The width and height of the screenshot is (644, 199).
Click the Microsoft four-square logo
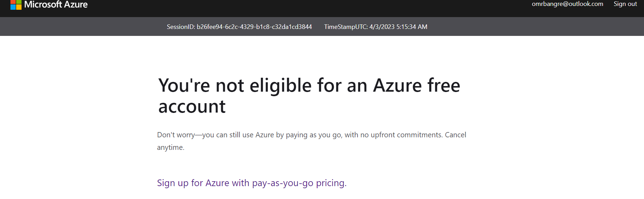[16, 5]
